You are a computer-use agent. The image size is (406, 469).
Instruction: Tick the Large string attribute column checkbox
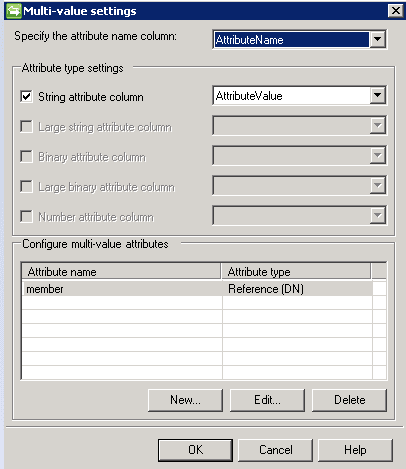[x=26, y=127]
